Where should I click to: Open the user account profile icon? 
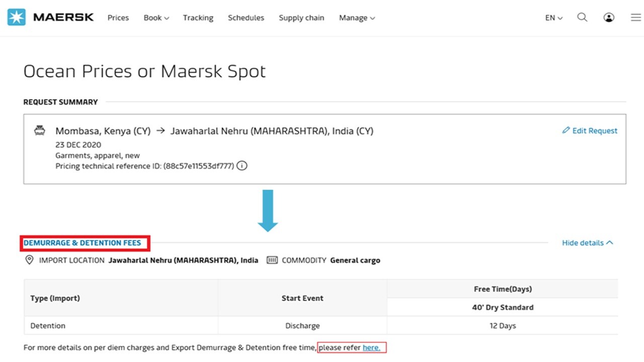(x=609, y=18)
